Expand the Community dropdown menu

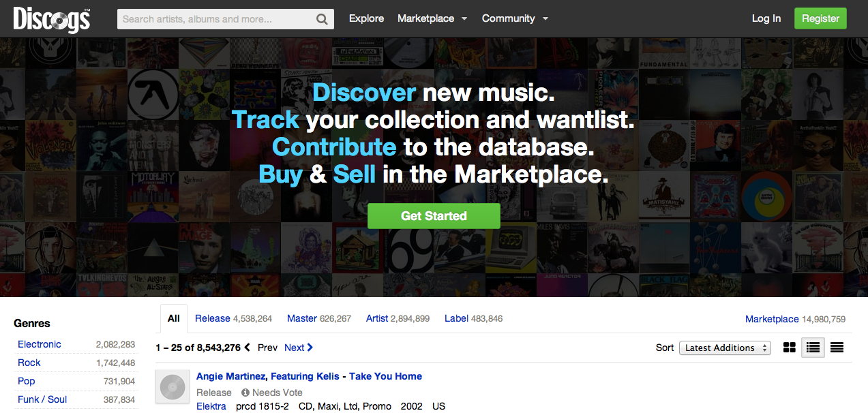tap(515, 18)
